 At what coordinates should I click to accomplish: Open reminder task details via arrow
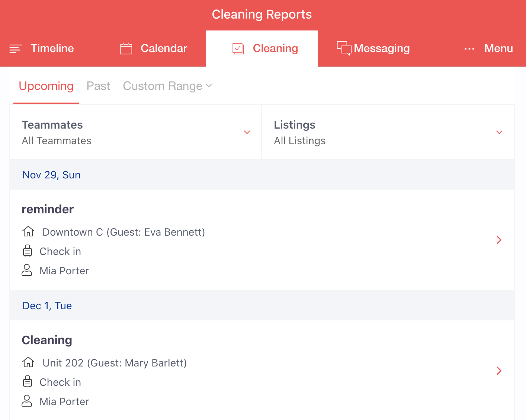[x=499, y=240]
